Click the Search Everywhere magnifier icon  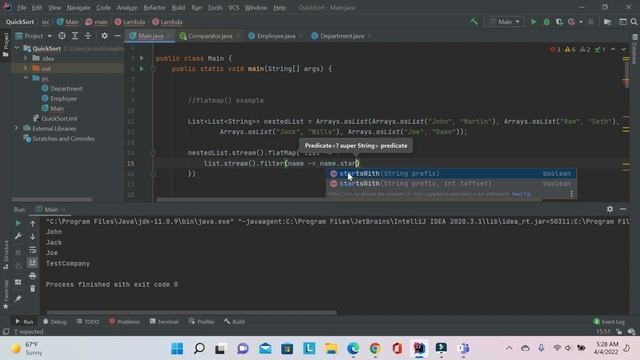coord(633,22)
